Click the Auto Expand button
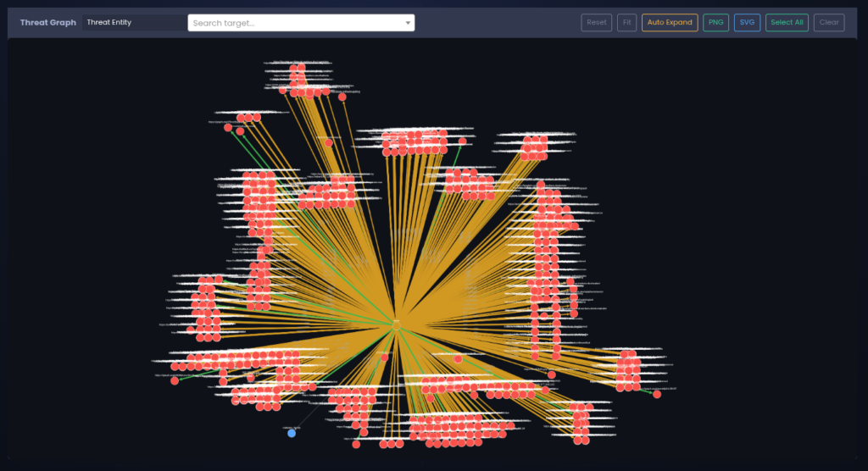This screenshot has height=471, width=868. pos(670,23)
